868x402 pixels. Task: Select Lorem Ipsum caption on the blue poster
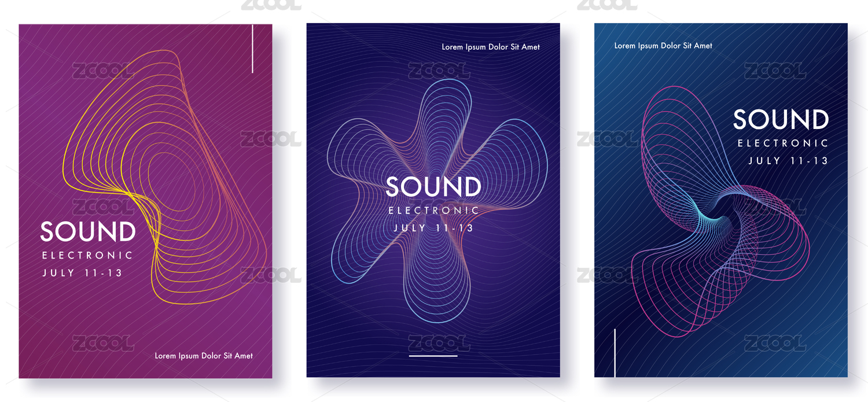point(663,45)
